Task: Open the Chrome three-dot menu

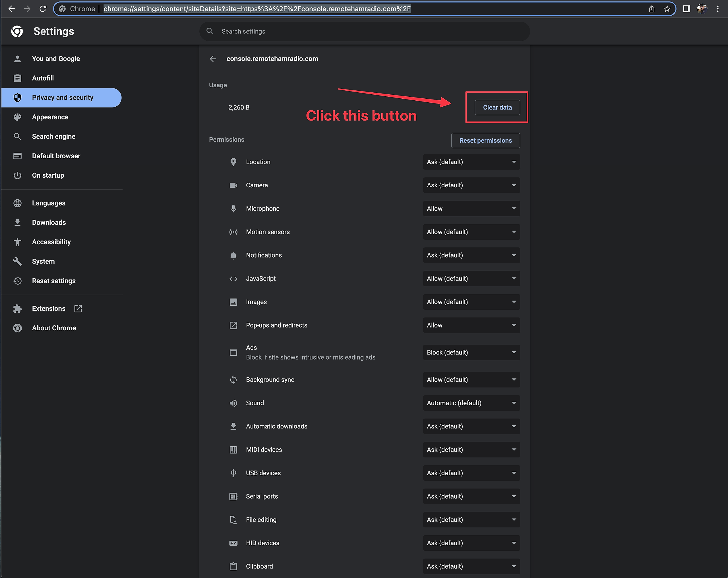Action: tap(718, 9)
